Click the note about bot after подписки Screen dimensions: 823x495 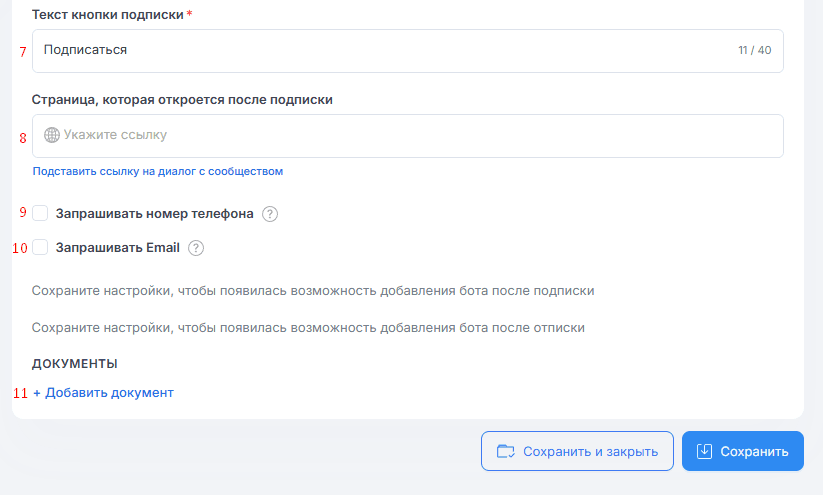313,291
